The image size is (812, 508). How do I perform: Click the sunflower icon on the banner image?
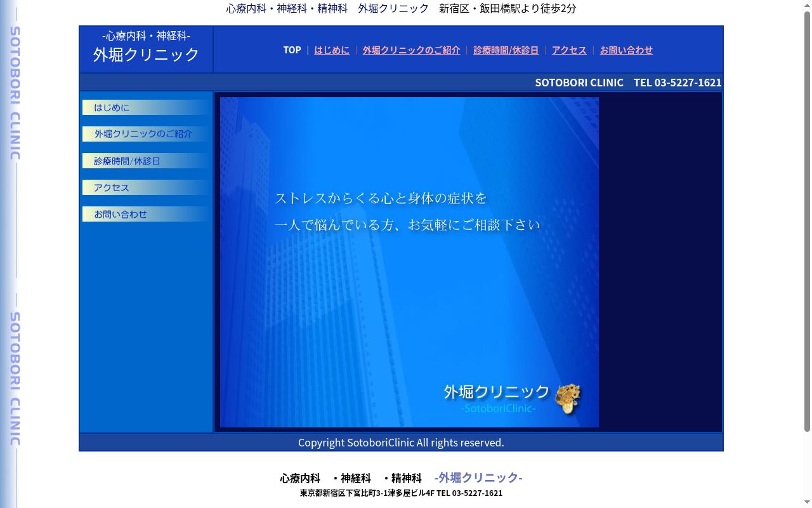[568, 398]
